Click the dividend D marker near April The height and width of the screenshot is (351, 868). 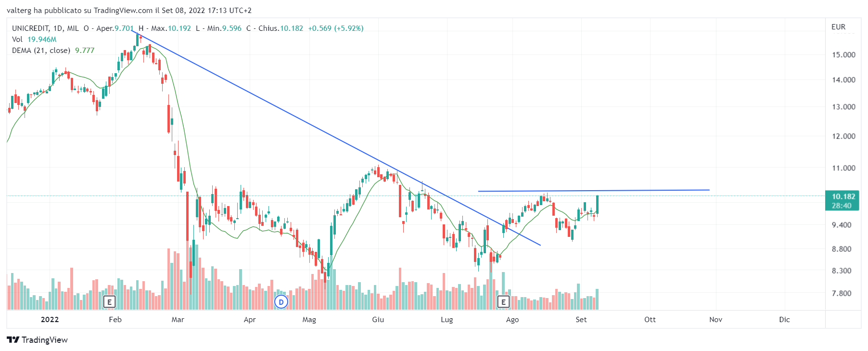click(x=281, y=302)
